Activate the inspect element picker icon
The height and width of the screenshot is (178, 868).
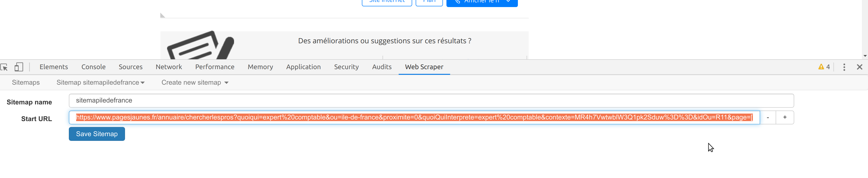point(4,67)
